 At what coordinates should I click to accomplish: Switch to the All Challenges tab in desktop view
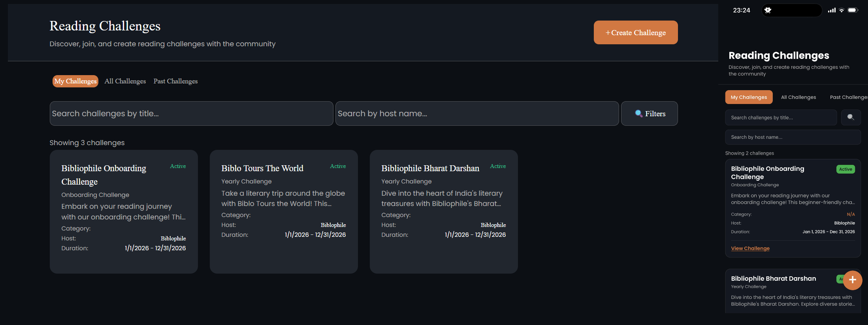pos(125,81)
